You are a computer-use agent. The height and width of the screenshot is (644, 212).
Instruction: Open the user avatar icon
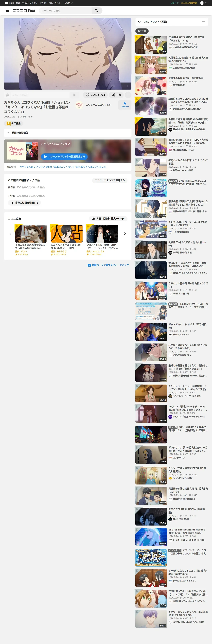coord(202,3)
